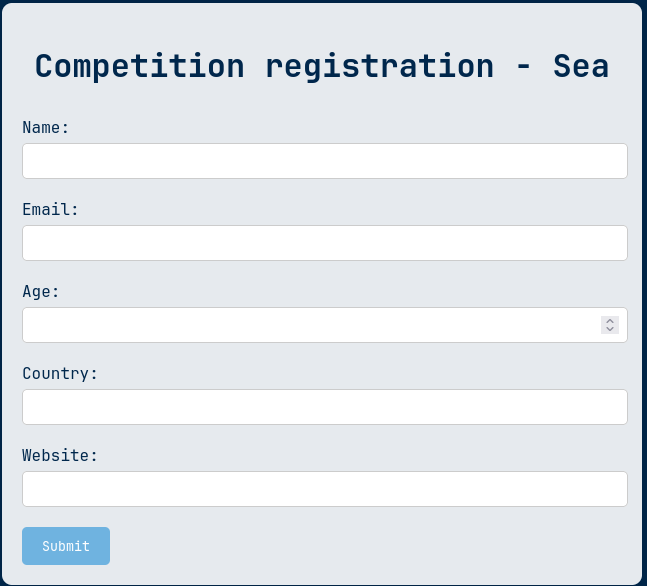Screen dimensions: 647x586
Task: Click the word "Sea" in the heading
Action: (581, 66)
